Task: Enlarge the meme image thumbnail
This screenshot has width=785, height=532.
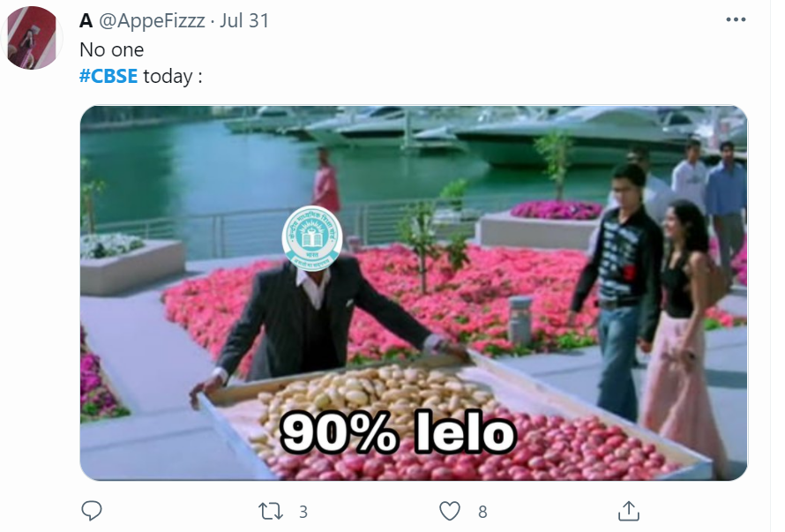Action: click(414, 293)
